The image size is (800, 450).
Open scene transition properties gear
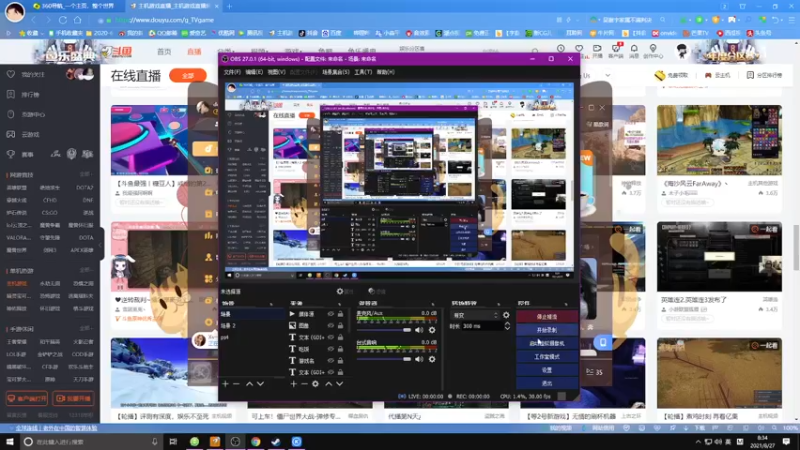[506, 315]
